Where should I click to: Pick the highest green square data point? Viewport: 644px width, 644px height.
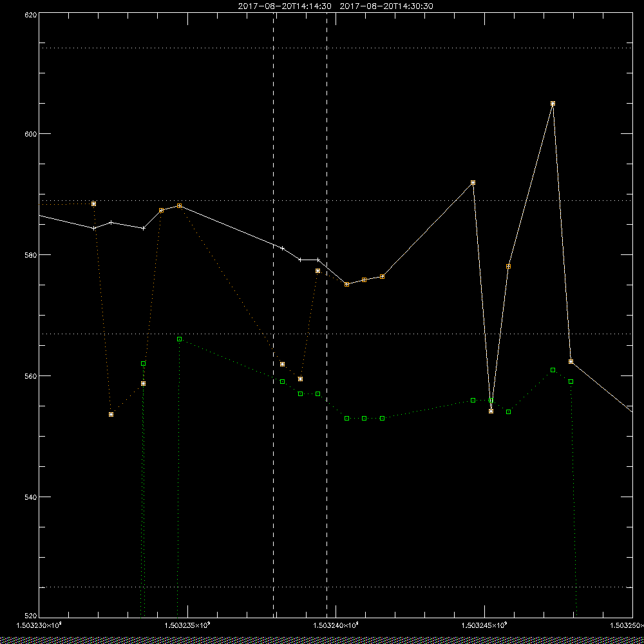click(180, 339)
